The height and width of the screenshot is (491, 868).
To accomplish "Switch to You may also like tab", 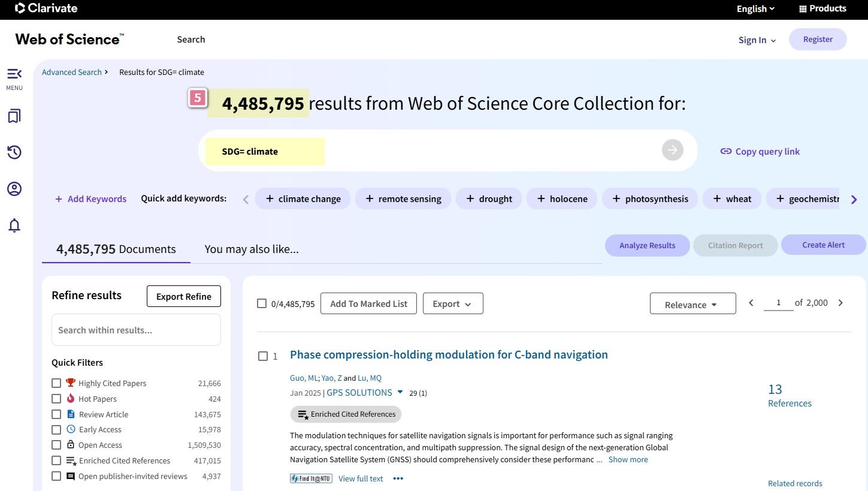I will coord(252,249).
